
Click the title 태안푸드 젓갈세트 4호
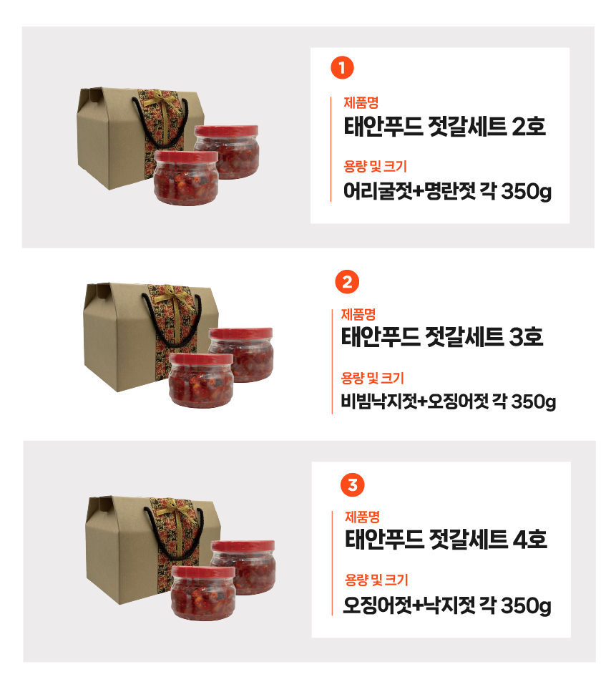(446, 540)
